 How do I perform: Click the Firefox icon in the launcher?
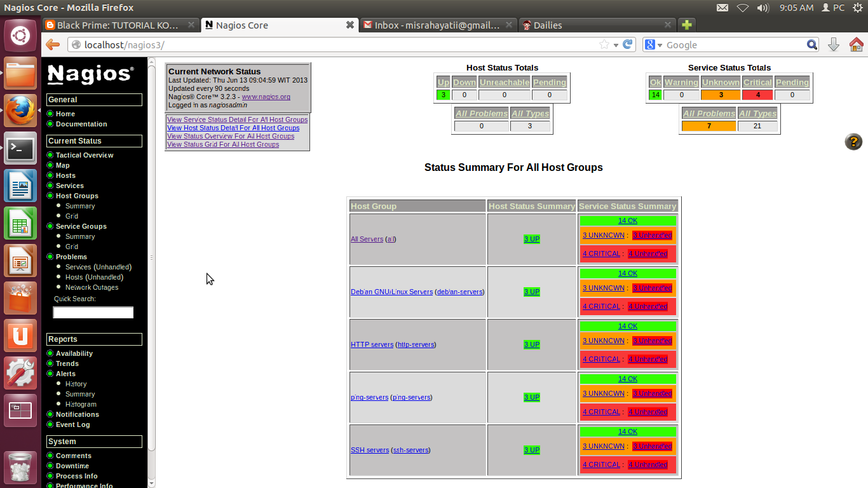20,111
